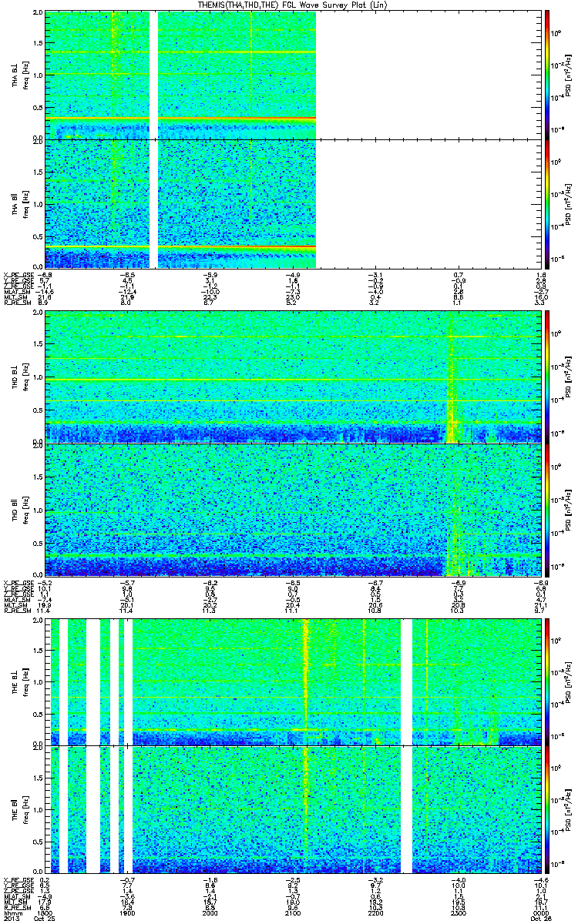Click the PSD color bar beside THE B-perpendicular
Image resolution: width=578 pixels, height=924 pixels.
click(x=547, y=681)
